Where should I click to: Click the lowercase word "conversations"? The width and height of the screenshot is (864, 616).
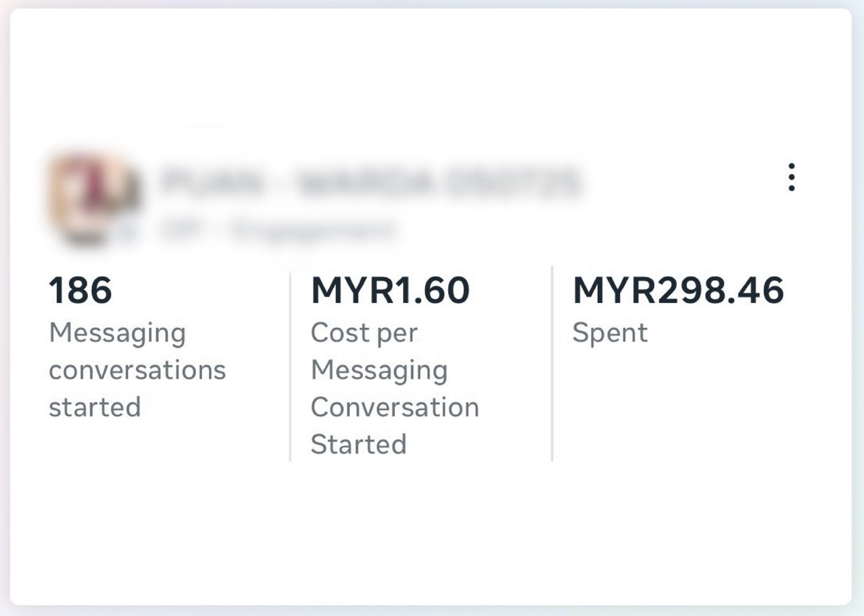tap(137, 370)
